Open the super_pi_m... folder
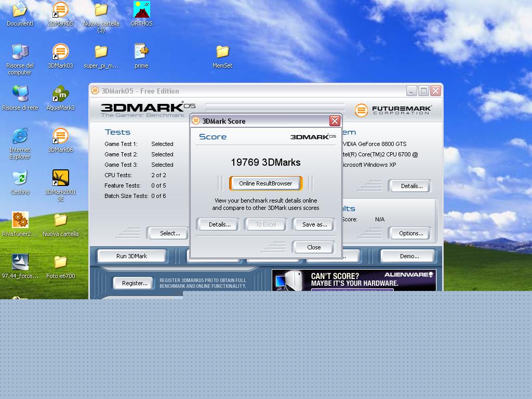532x399 pixels. coord(101,56)
